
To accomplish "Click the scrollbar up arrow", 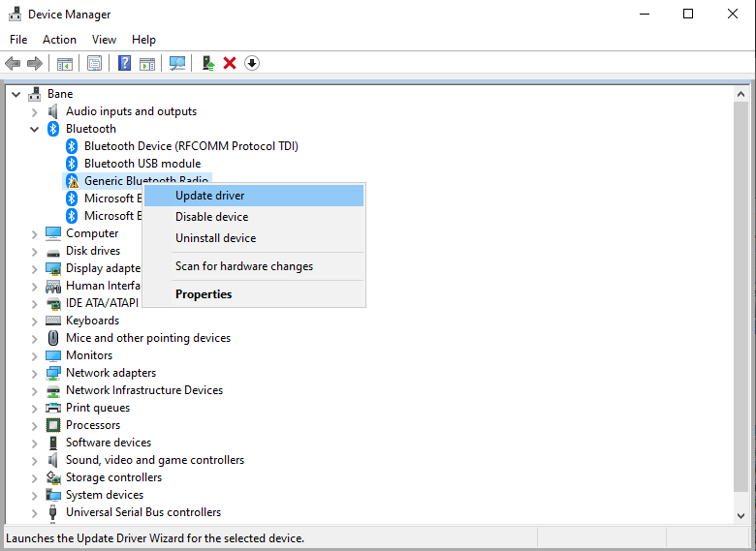I will click(741, 94).
